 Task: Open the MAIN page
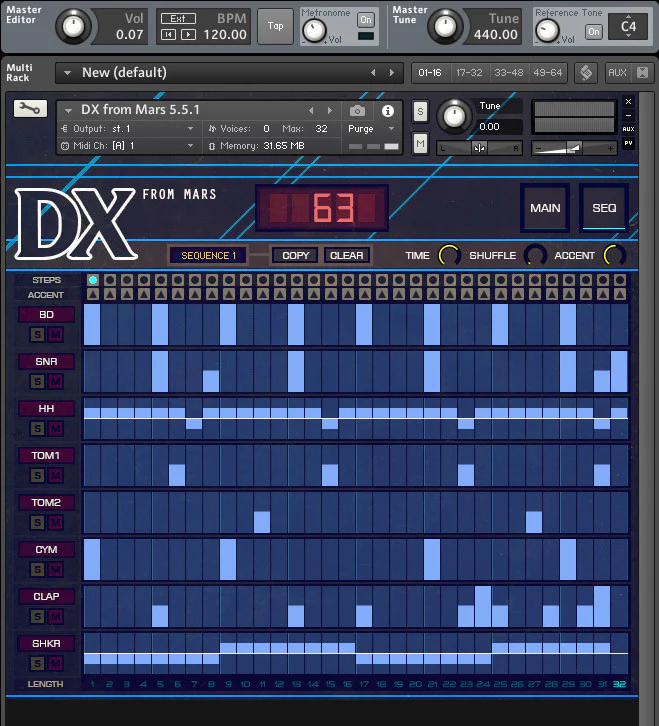pyautogui.click(x=545, y=208)
